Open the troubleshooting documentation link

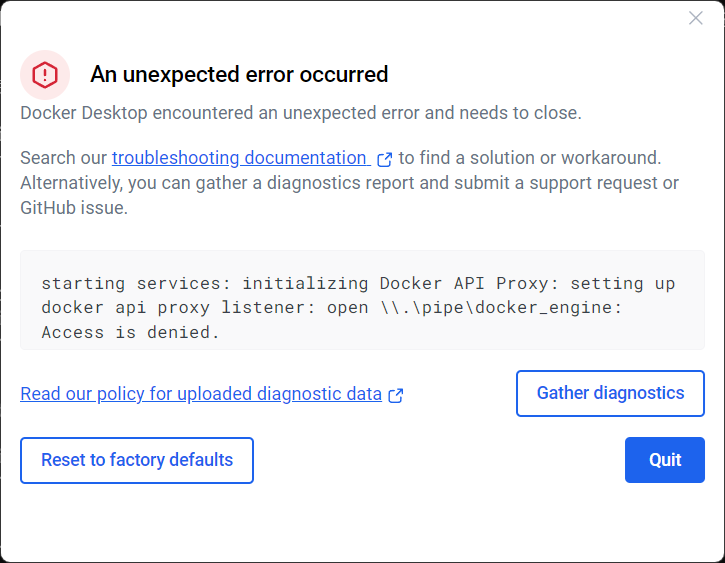pyautogui.click(x=239, y=158)
